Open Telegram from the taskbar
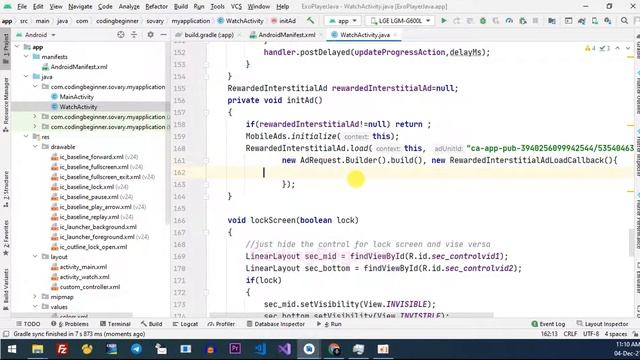Viewport: 640px width, 360px height. [136, 349]
